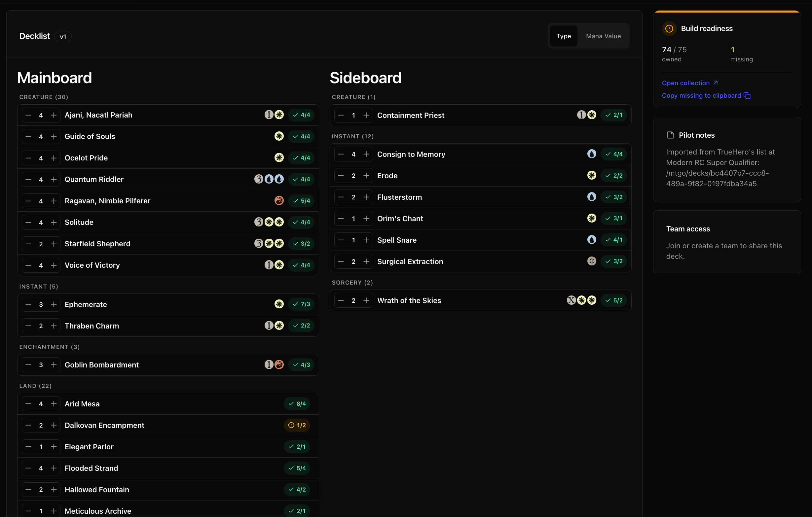Click the Build readiness warning icon
This screenshot has width=812, height=517.
pos(669,29)
